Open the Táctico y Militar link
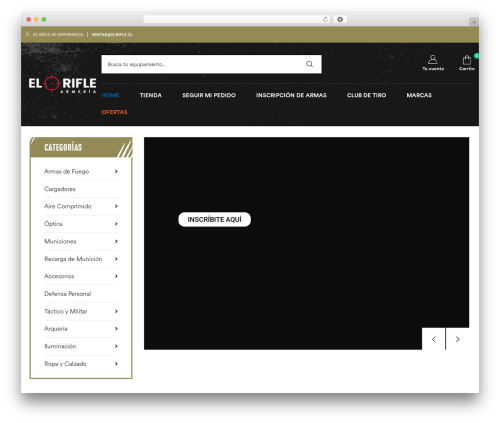 [x=66, y=311]
